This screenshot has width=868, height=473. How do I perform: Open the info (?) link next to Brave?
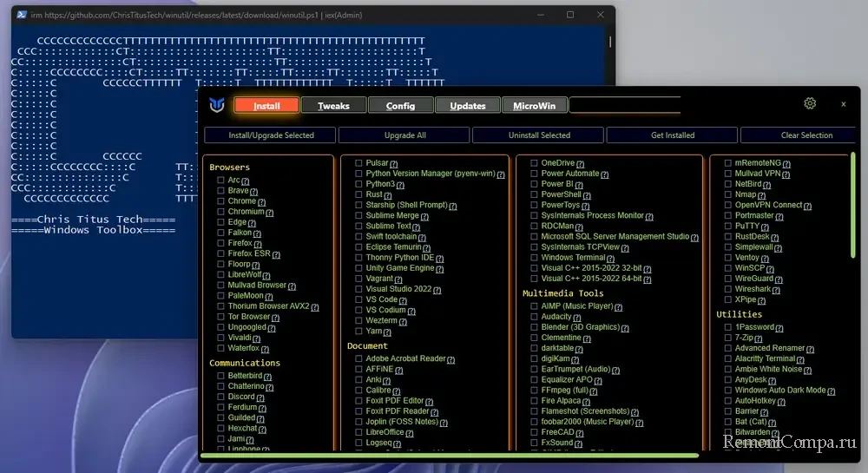pyautogui.click(x=253, y=192)
